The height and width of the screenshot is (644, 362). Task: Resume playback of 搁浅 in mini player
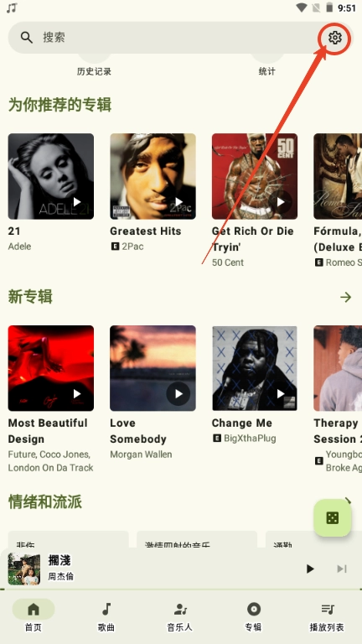[310, 569]
